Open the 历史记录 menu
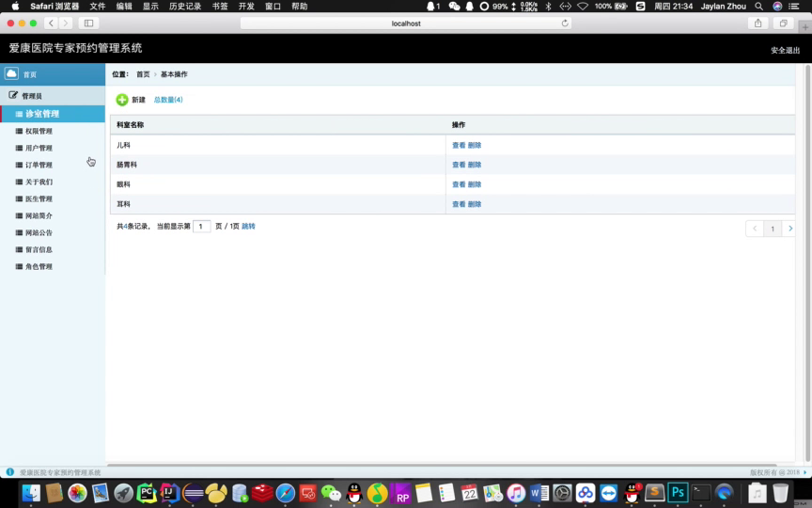 (x=185, y=7)
